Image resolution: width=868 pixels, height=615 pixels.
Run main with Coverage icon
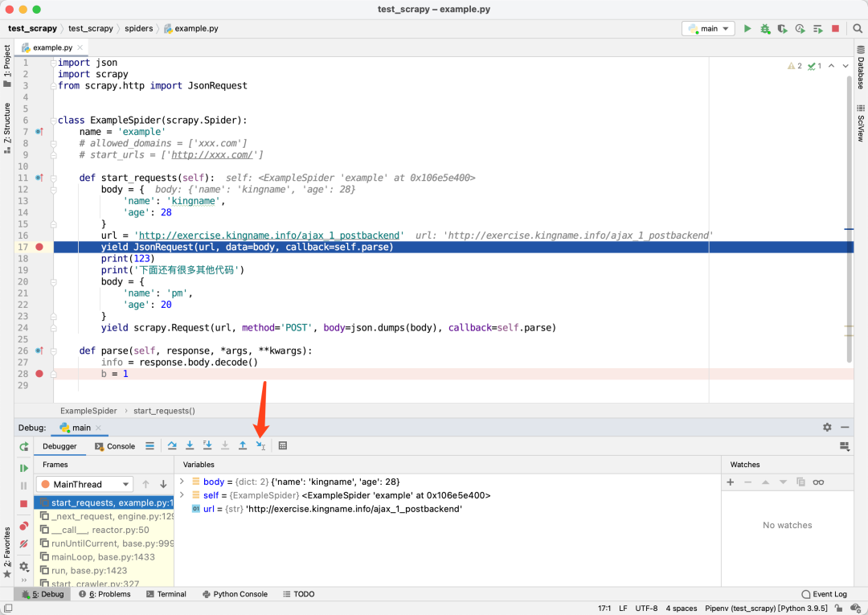point(782,28)
